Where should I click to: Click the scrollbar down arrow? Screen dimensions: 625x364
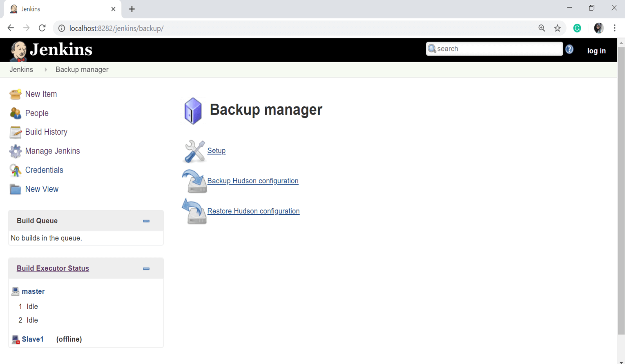coord(621,362)
